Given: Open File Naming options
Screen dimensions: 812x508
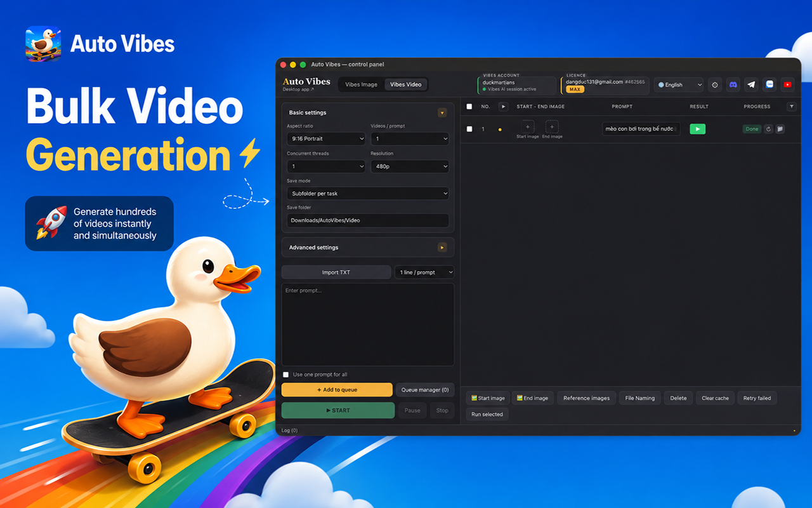Looking at the screenshot, I should pos(639,398).
